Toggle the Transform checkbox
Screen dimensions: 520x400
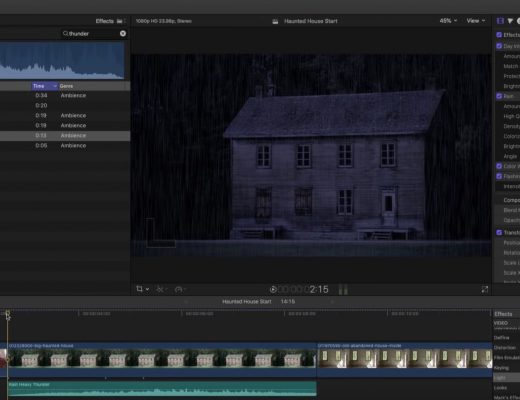[499, 232]
